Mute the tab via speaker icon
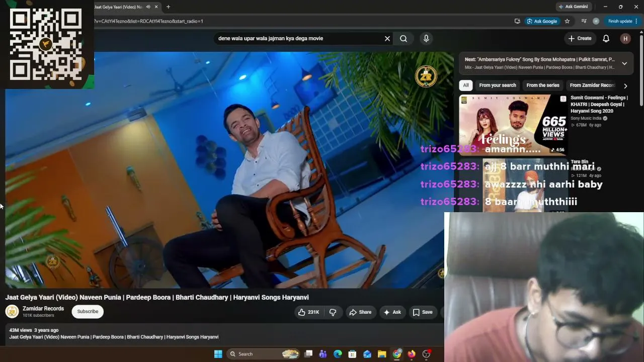The image size is (644, 362). 148,7
